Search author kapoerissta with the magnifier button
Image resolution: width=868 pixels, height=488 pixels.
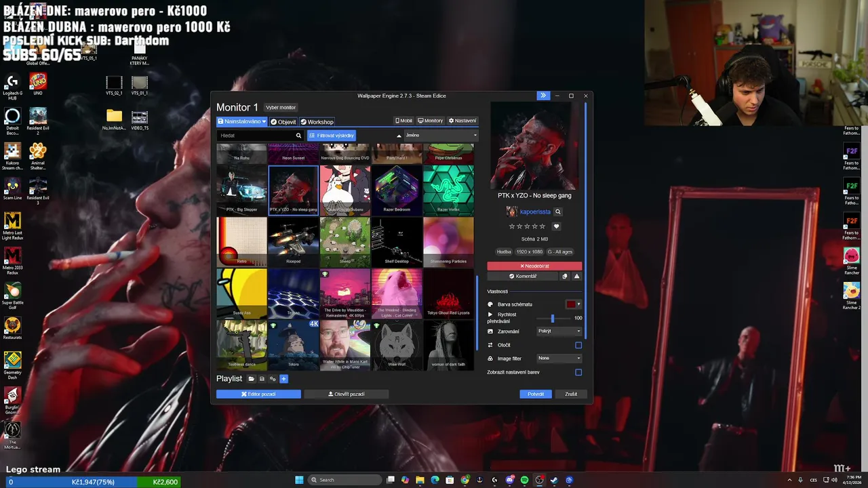pyautogui.click(x=558, y=211)
